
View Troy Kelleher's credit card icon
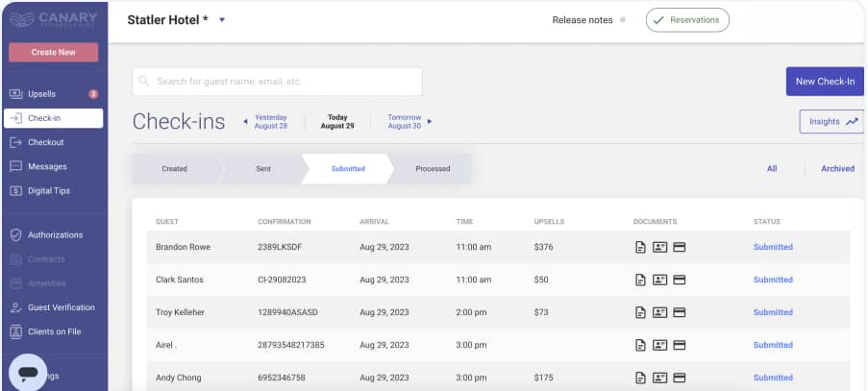[679, 313]
